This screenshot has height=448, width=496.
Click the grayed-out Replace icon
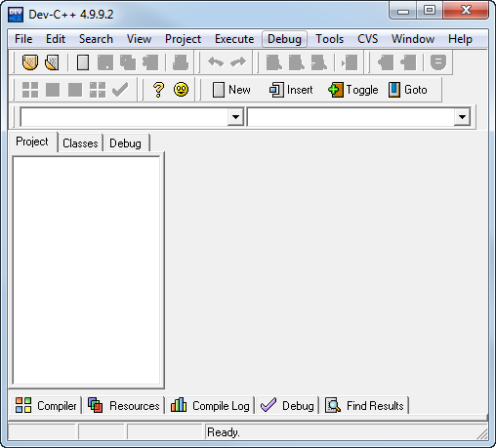[297, 62]
